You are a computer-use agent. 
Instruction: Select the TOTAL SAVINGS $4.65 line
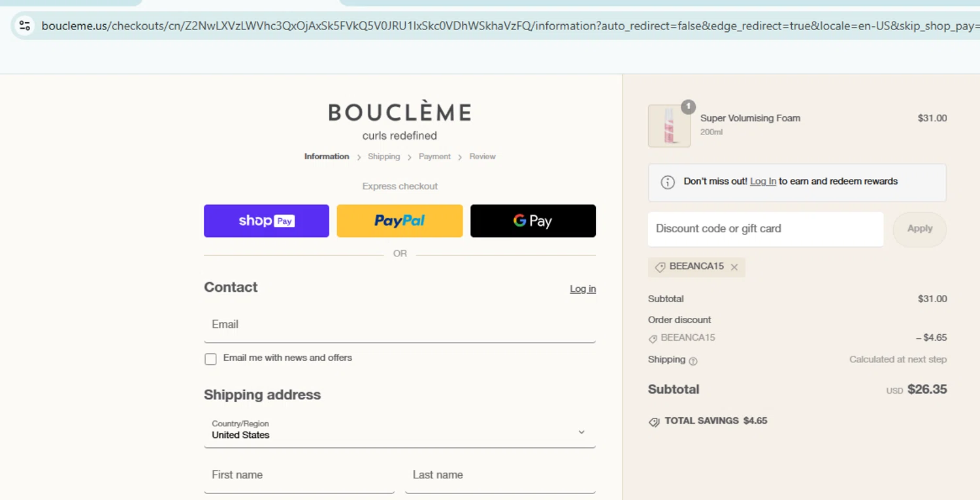click(x=715, y=421)
